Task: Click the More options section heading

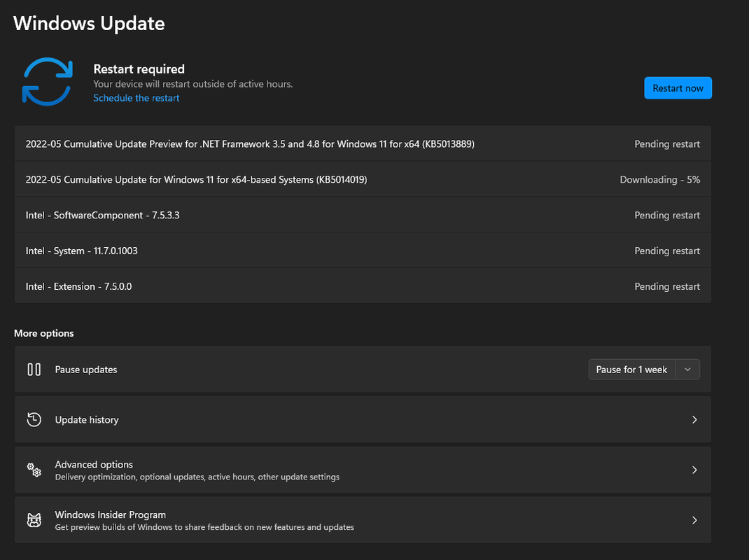Action: pos(44,333)
